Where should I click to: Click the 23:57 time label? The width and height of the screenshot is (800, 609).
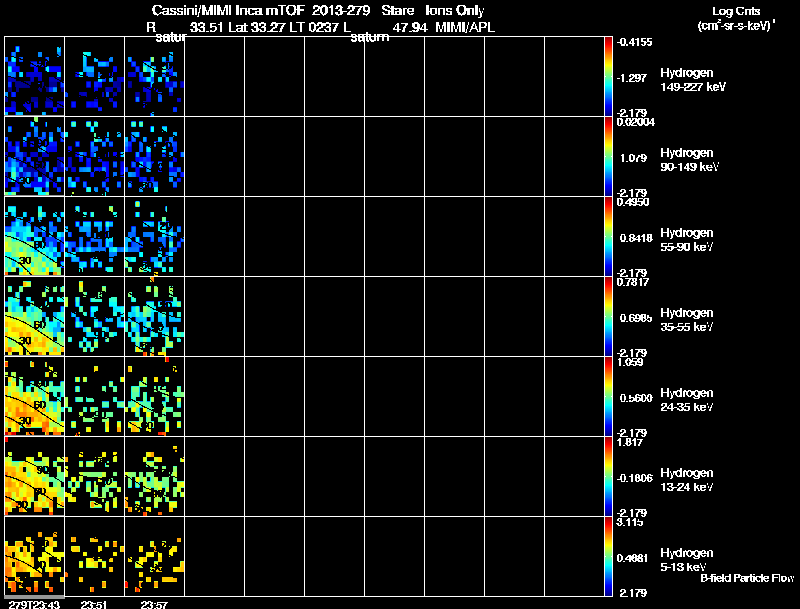pyautogui.click(x=154, y=603)
